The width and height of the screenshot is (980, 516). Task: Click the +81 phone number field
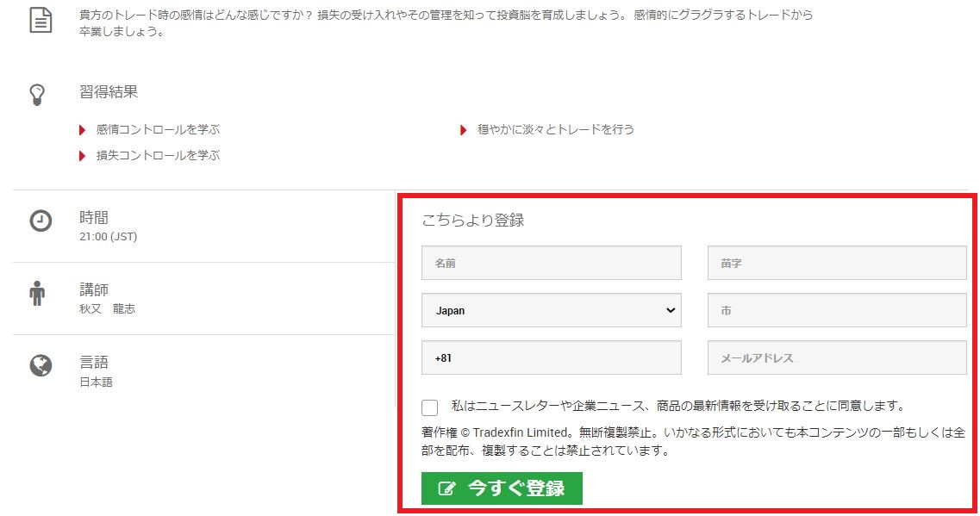point(551,358)
